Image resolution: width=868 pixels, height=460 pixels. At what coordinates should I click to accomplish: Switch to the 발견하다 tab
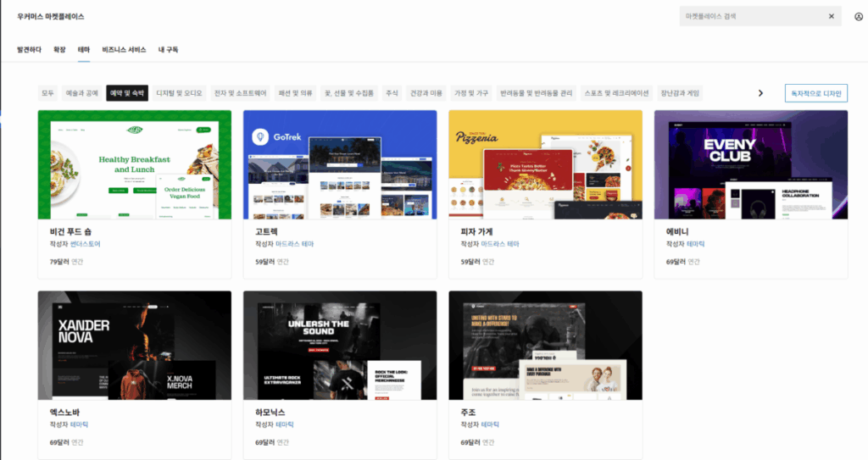tap(29, 50)
